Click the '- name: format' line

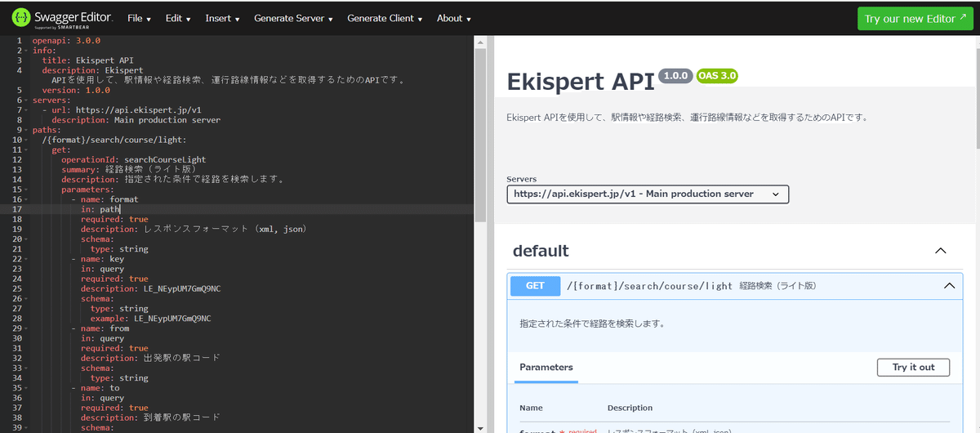pos(105,199)
